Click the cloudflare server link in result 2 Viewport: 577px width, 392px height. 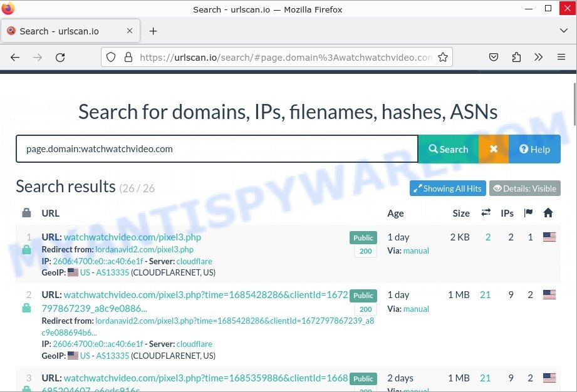coord(194,344)
